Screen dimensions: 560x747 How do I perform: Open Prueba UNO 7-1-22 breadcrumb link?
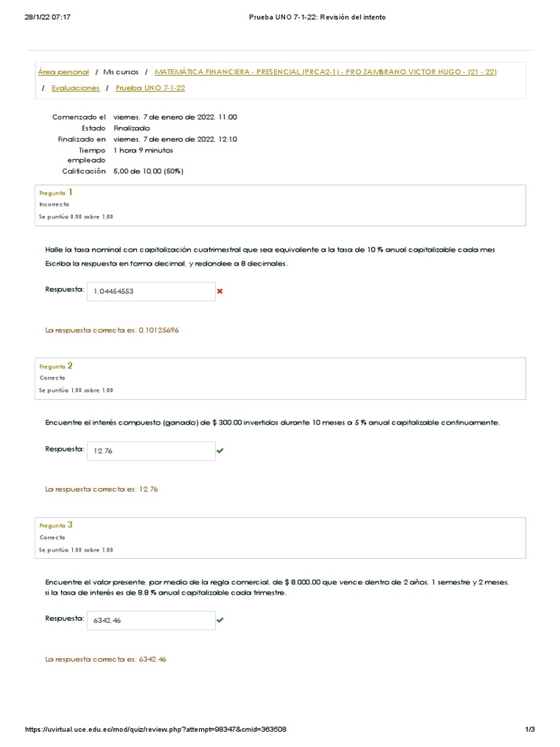click(150, 88)
